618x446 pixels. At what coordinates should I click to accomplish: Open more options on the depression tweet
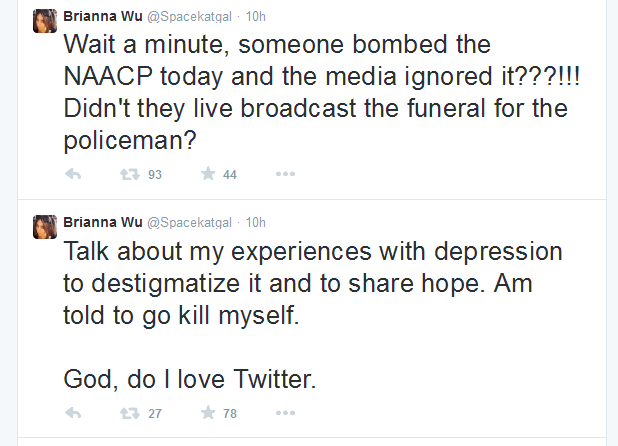tap(285, 413)
